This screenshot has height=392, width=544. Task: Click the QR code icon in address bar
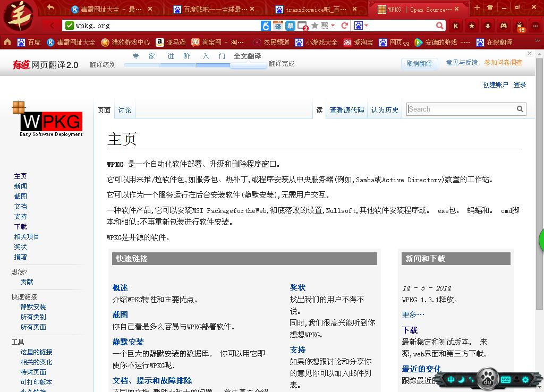[x=324, y=25]
